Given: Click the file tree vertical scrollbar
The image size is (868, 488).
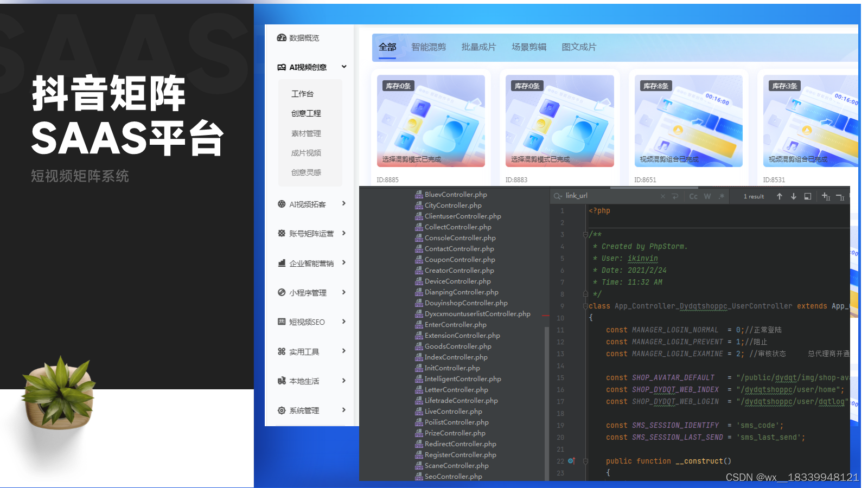Looking at the screenshot, I should point(546,403).
